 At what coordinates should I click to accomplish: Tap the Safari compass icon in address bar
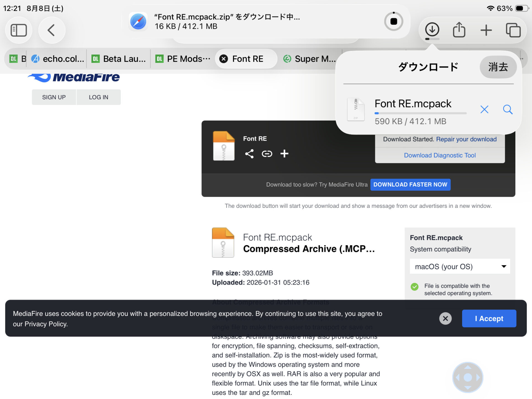coord(138,21)
